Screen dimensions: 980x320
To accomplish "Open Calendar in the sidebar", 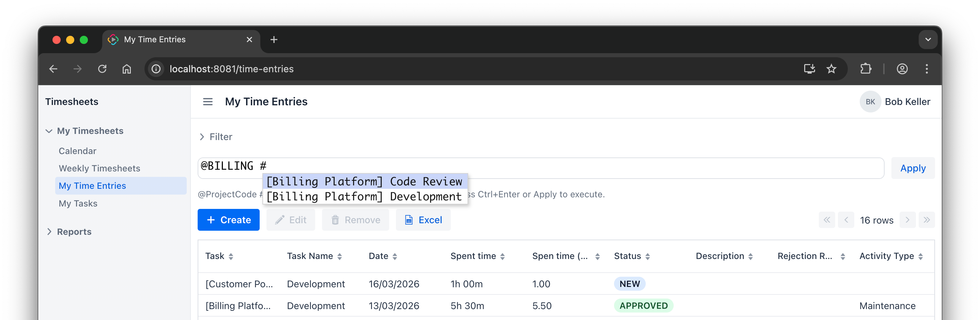I will point(77,151).
